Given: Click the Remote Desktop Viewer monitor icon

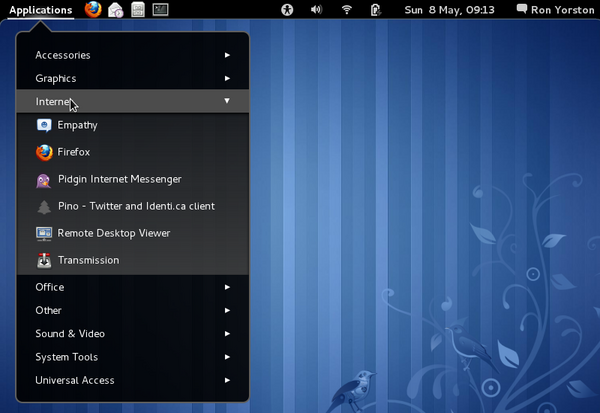Looking at the screenshot, I should 44,233.
